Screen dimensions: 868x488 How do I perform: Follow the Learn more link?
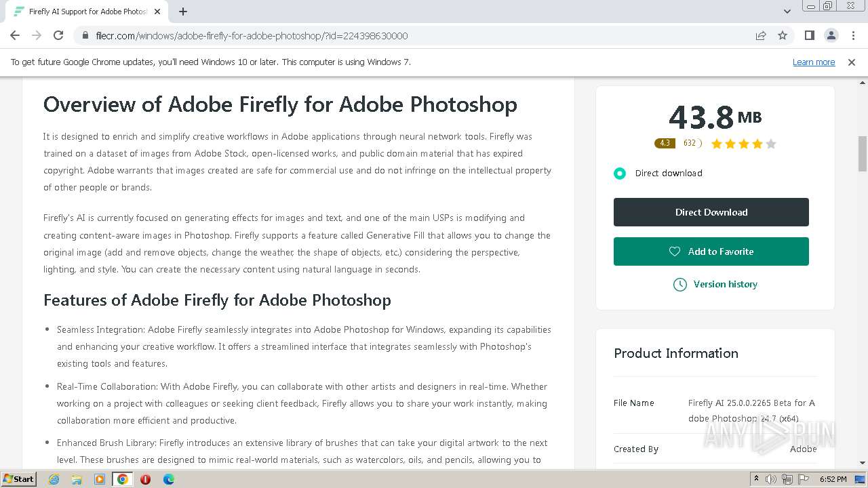point(814,62)
